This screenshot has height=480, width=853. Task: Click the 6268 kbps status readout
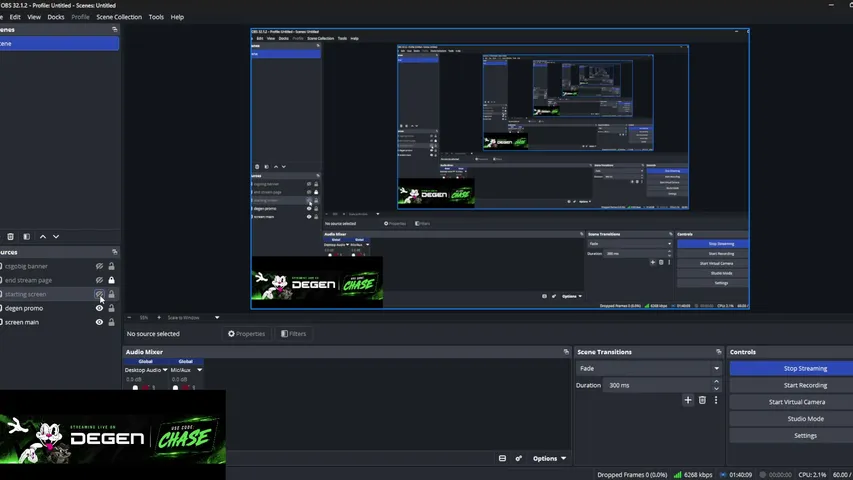click(699, 475)
